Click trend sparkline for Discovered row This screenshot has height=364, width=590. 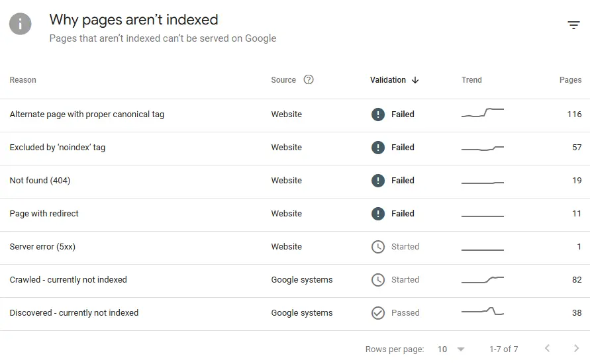click(483, 312)
